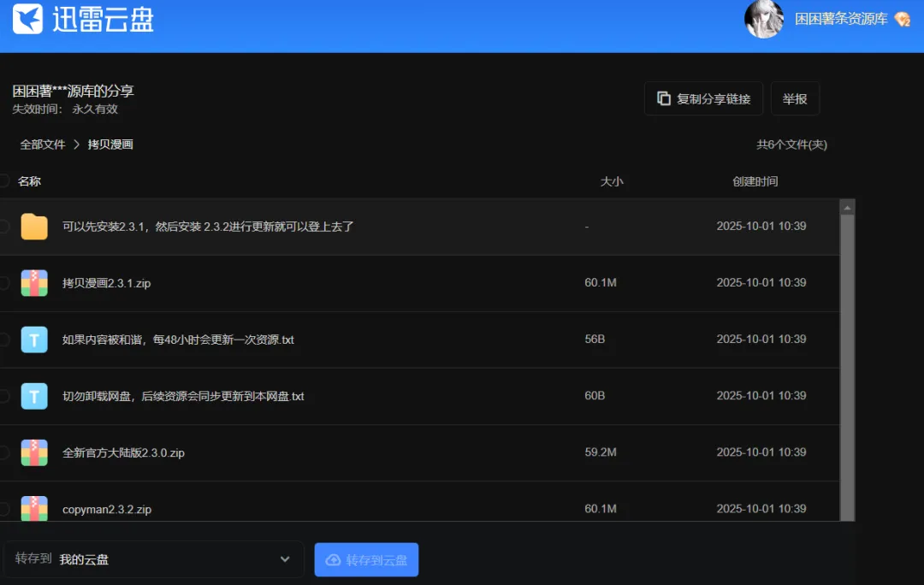Open the folder 可以先安装2.3.1，然后安装 2.3.2

pos(208,227)
